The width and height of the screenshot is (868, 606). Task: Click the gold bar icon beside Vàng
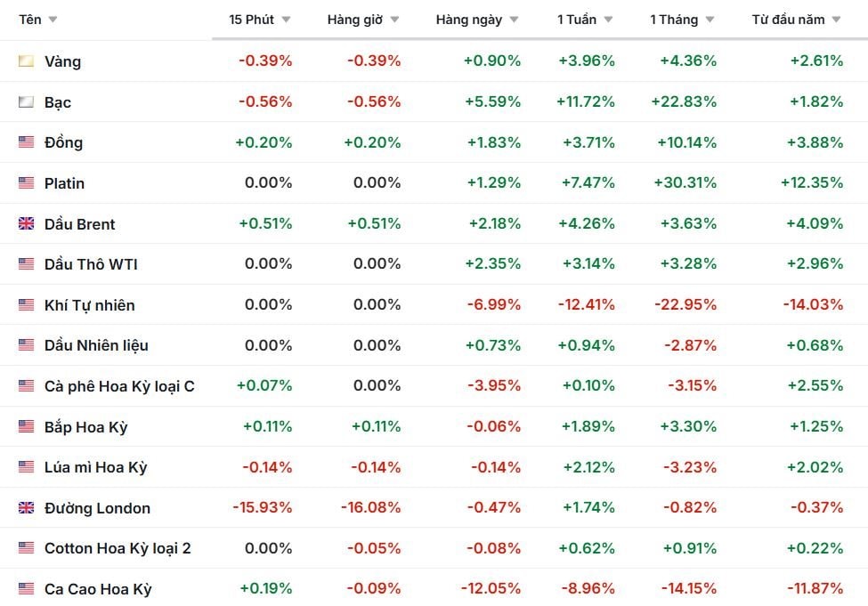[x=26, y=61]
